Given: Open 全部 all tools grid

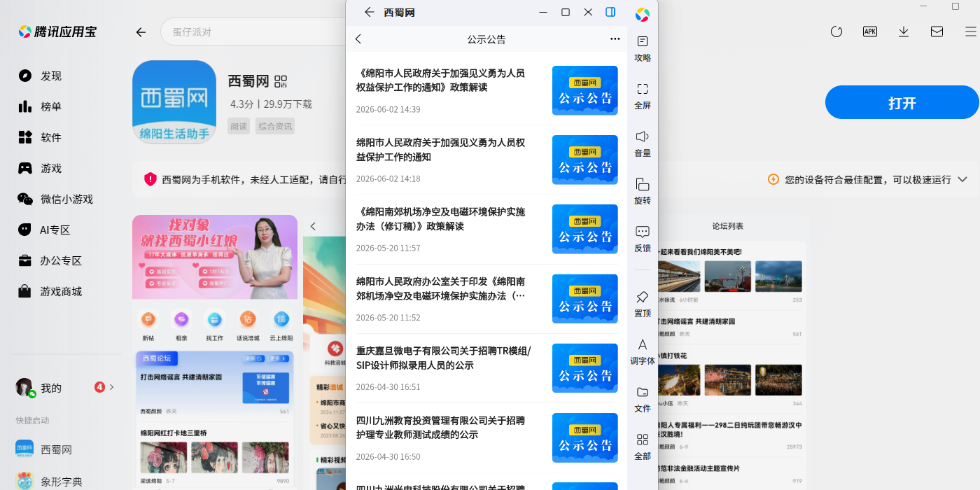Looking at the screenshot, I should [643, 447].
